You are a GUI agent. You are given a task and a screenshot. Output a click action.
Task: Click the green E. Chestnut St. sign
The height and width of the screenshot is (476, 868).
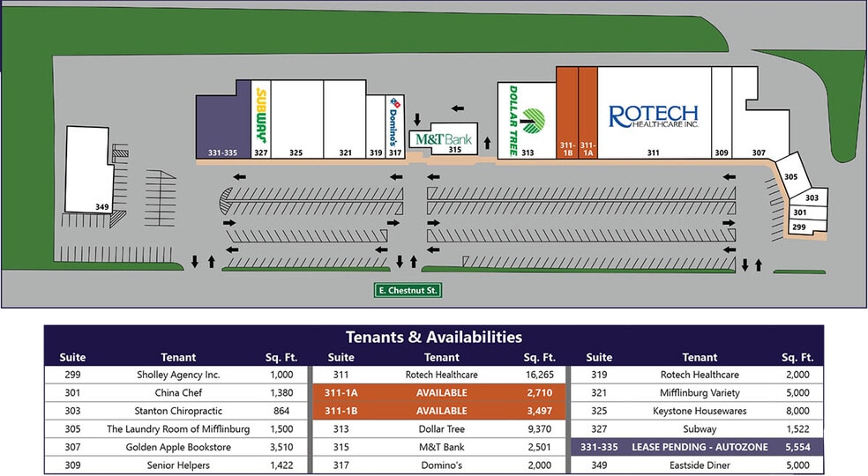pyautogui.click(x=408, y=290)
